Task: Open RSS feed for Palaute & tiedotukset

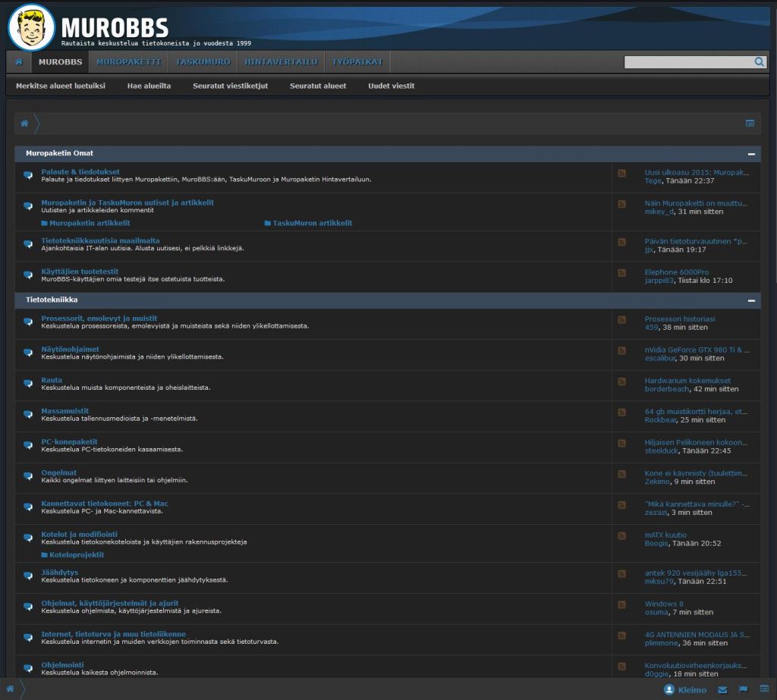Action: 621,173
